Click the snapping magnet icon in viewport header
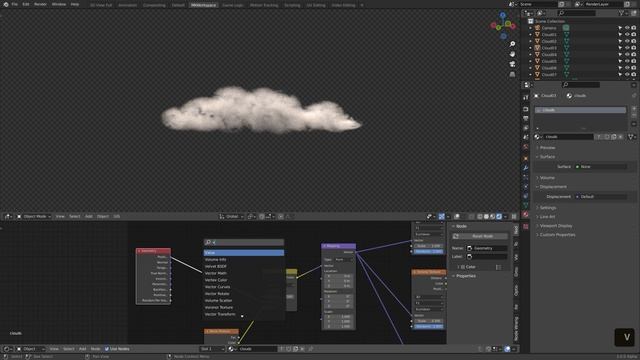 click(262, 216)
